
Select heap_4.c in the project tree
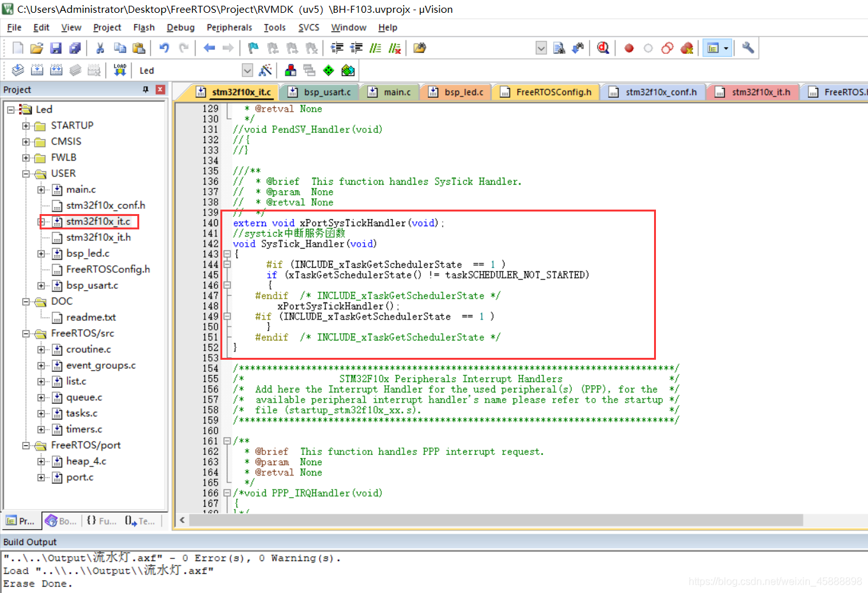(86, 461)
